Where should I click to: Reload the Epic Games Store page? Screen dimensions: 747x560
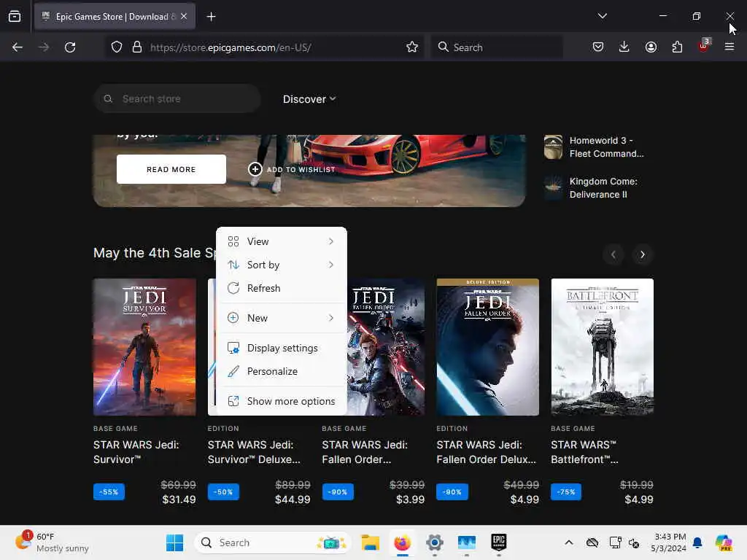click(x=70, y=47)
